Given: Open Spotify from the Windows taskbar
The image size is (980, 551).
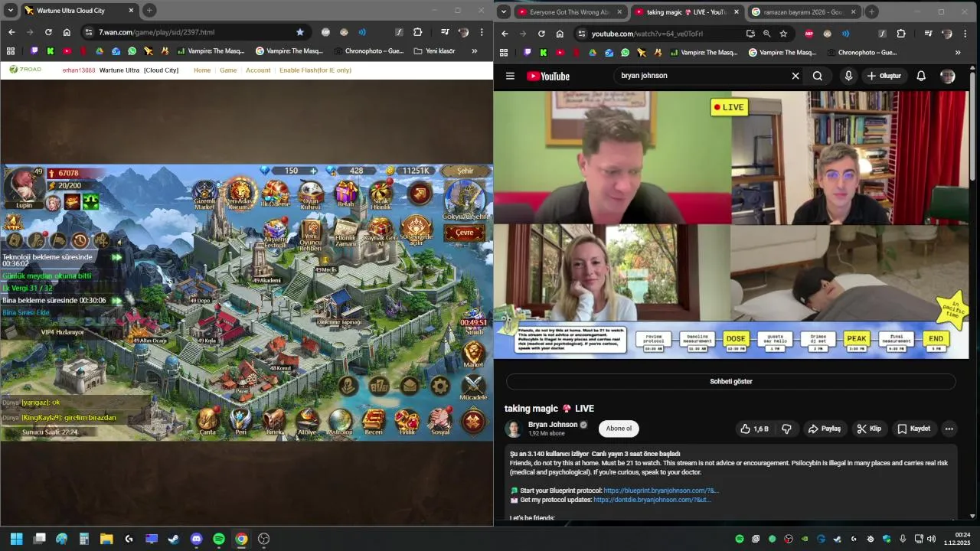Looking at the screenshot, I should pyautogui.click(x=219, y=539).
